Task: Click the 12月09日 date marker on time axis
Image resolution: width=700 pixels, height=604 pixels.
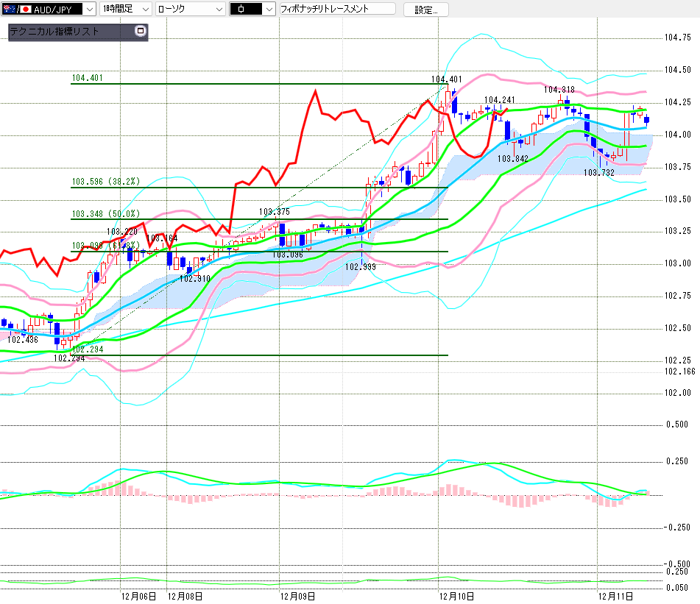Action: (x=298, y=595)
